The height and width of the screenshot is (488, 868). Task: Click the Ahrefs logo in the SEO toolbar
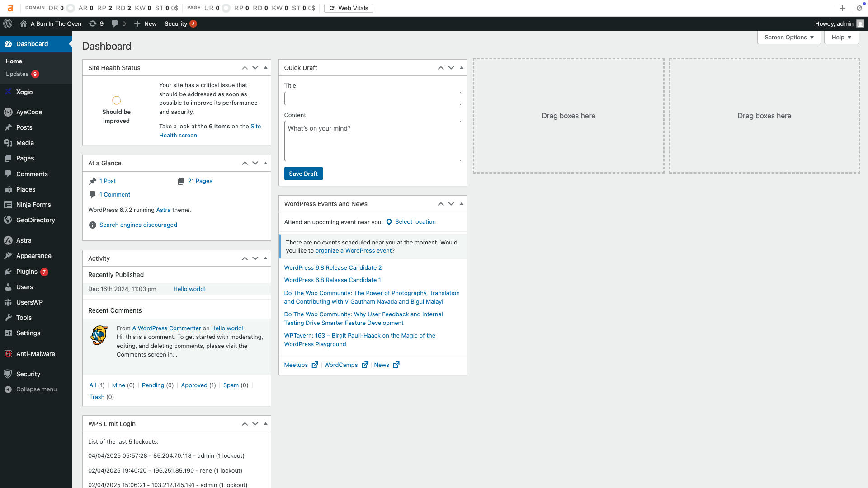pos(10,8)
